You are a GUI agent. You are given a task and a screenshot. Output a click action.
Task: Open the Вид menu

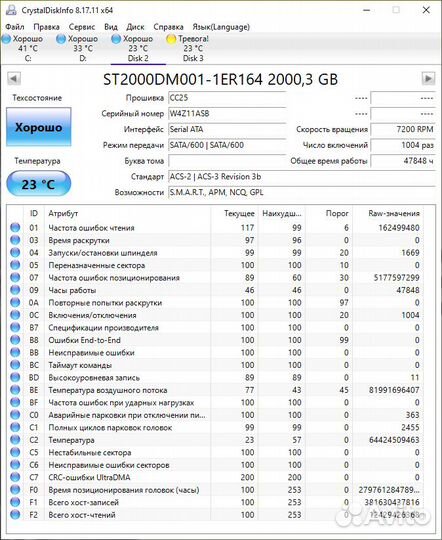[x=111, y=27]
